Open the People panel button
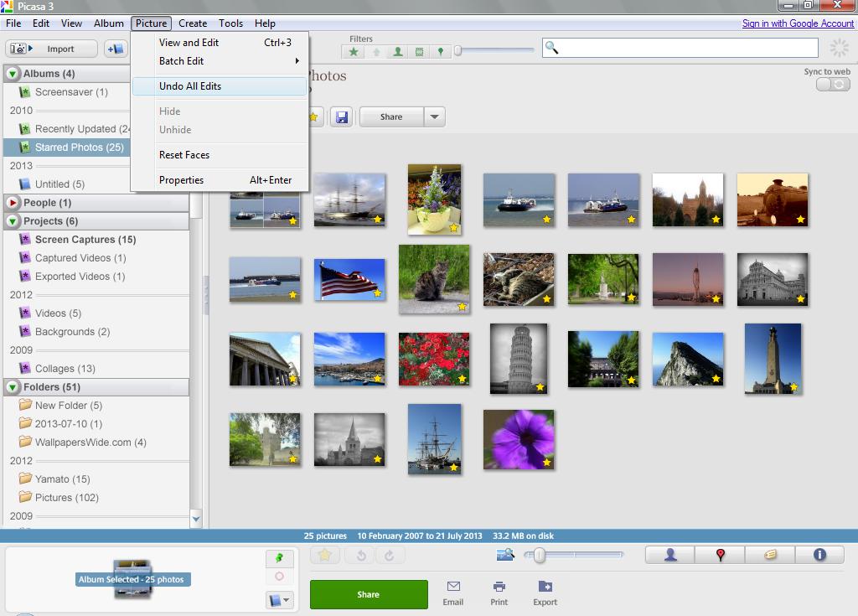Image resolution: width=858 pixels, height=616 pixels. coord(670,555)
